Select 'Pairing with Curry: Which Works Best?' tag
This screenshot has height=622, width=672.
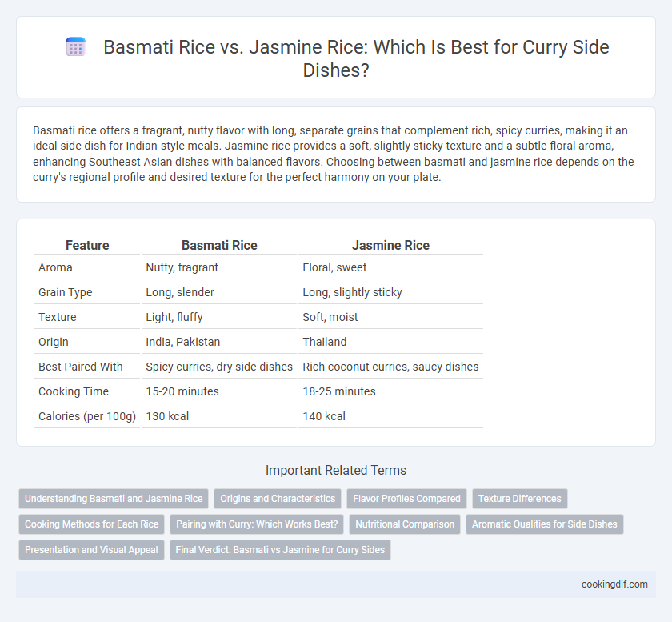pos(257,524)
